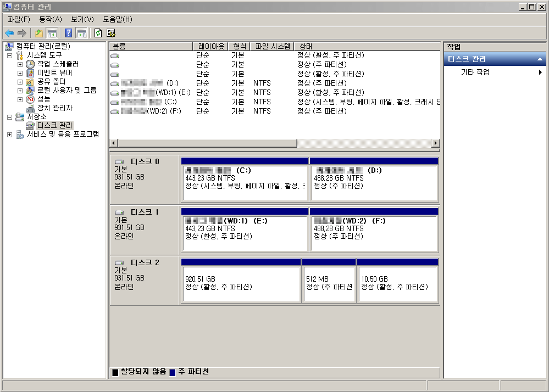Collapse the 디스크 관리 actions section

[x=540, y=59]
